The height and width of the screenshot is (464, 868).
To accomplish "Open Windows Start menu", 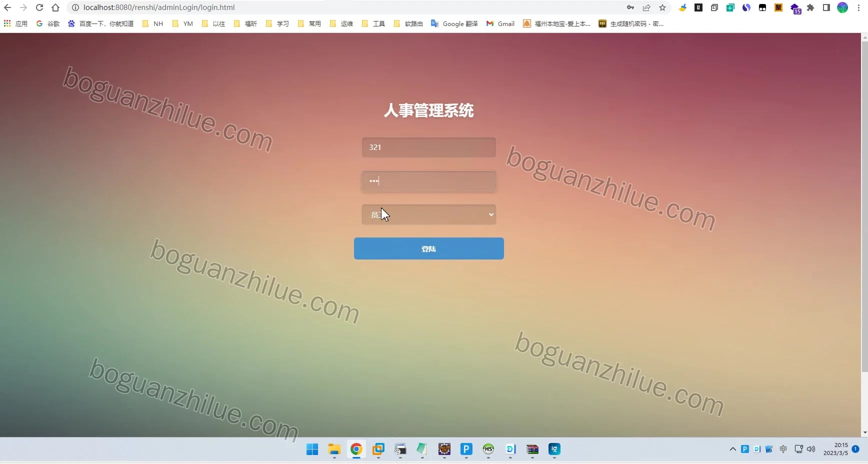I will [312, 449].
